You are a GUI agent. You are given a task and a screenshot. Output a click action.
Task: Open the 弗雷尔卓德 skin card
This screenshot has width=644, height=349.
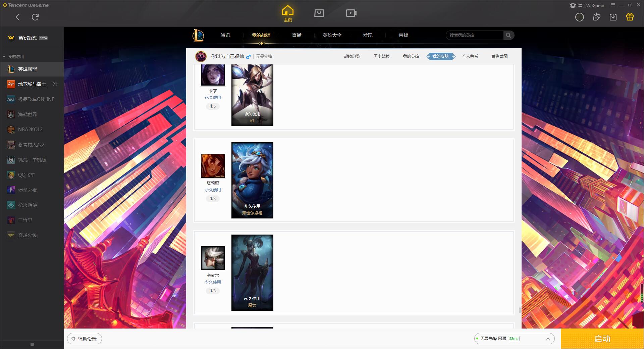tap(252, 181)
